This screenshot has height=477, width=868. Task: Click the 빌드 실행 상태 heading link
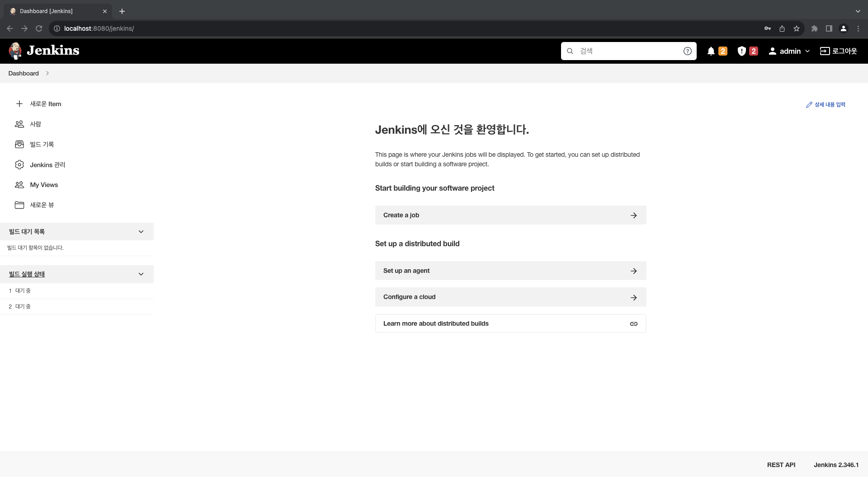point(27,274)
